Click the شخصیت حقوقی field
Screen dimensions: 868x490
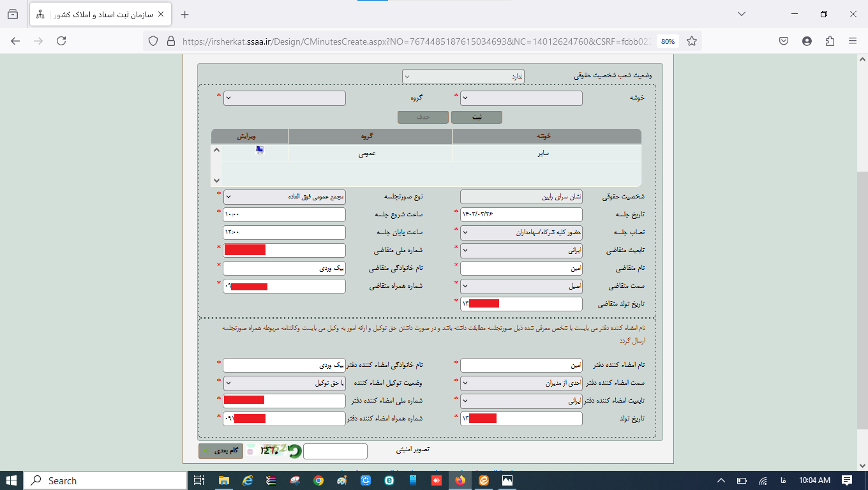click(521, 197)
